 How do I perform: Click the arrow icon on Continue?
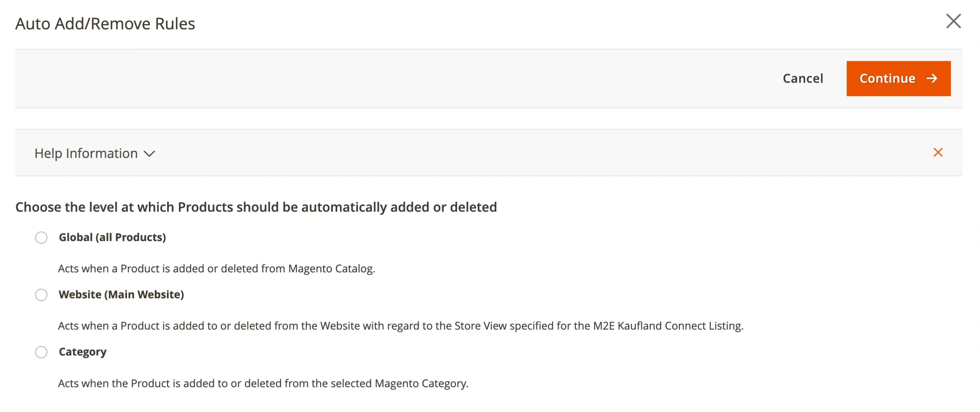(x=932, y=78)
